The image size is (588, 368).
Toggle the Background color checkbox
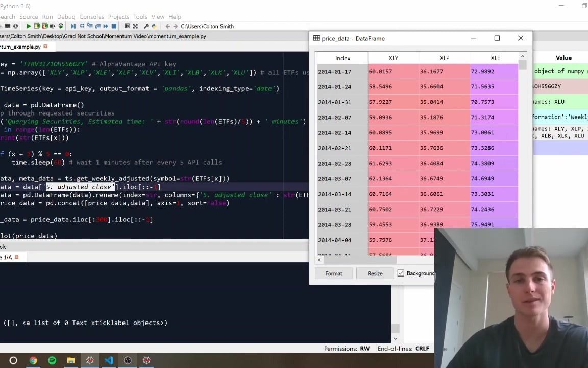401,273
